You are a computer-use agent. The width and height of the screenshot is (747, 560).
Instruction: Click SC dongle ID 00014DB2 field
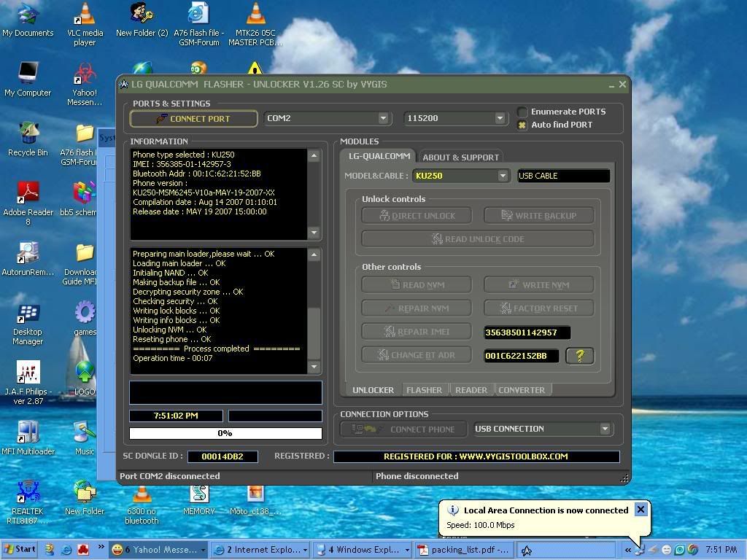(x=222, y=456)
